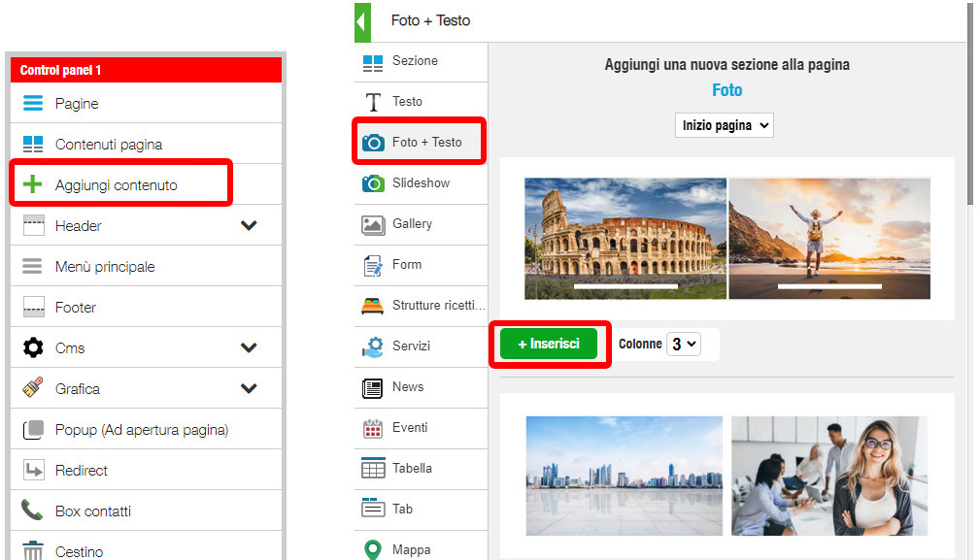Open the Colonne number dropdown
Screen dimensions: 980x560
[x=684, y=344]
